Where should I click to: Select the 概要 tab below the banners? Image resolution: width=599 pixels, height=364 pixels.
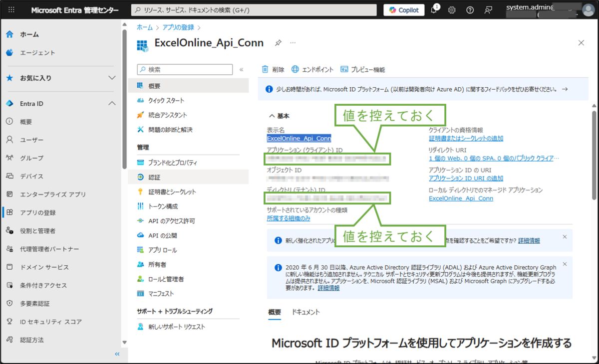[275, 312]
